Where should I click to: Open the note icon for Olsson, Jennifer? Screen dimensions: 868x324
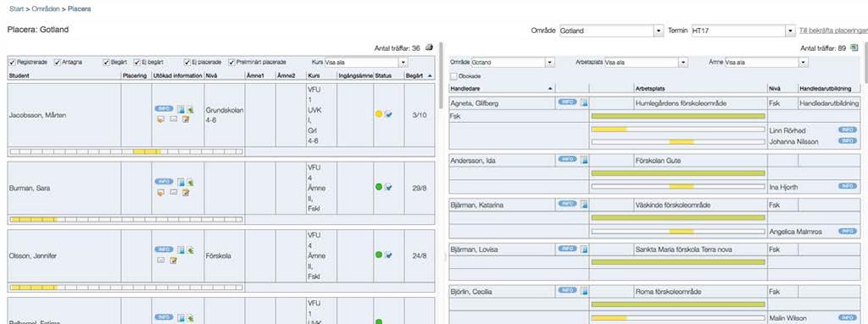coord(173,260)
